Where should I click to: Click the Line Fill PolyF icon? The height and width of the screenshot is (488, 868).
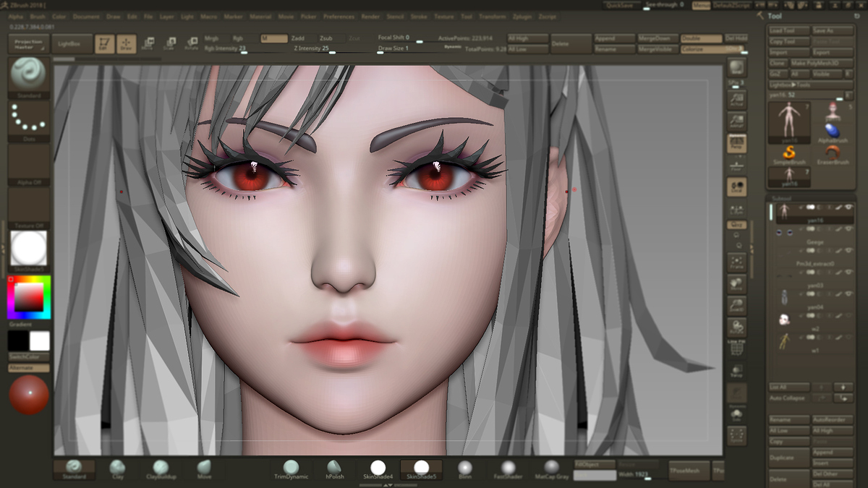point(736,348)
